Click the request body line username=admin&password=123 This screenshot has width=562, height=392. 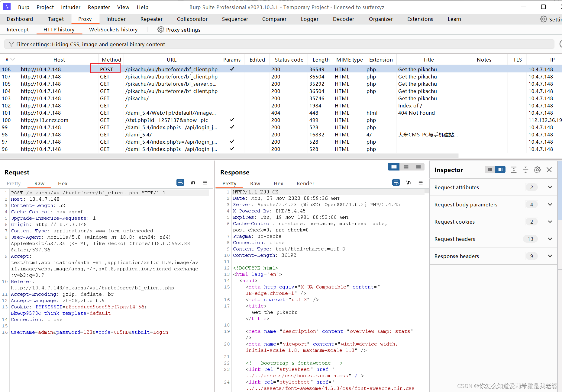point(89,332)
